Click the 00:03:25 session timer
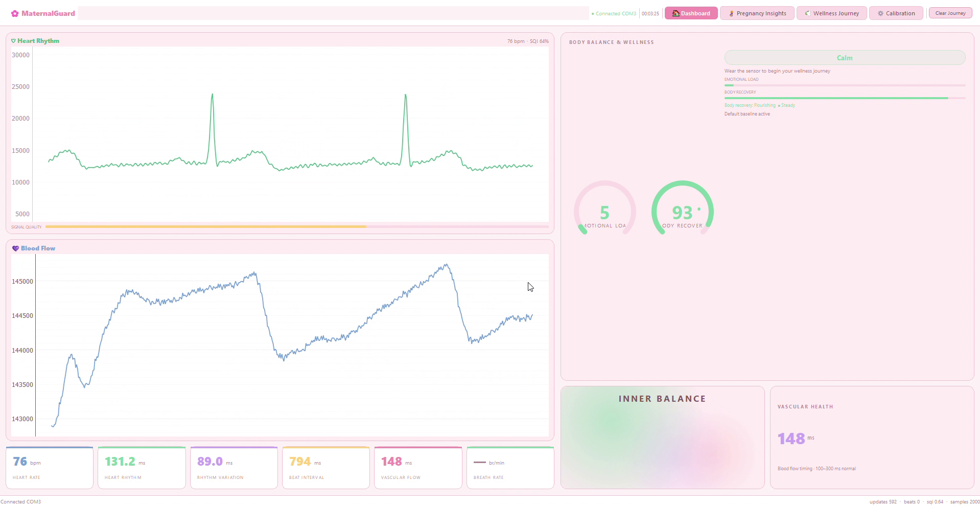Image resolution: width=980 pixels, height=506 pixels. coord(650,14)
